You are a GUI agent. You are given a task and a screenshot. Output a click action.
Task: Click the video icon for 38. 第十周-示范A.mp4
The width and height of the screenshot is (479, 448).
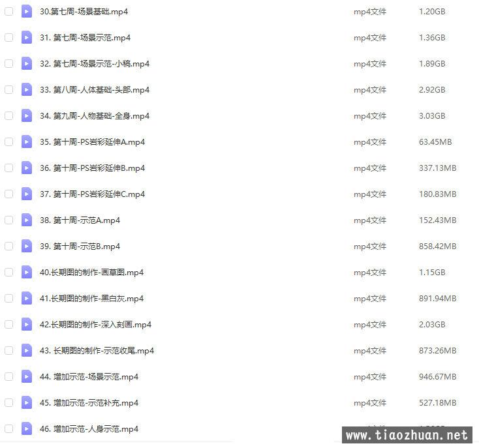click(27, 220)
